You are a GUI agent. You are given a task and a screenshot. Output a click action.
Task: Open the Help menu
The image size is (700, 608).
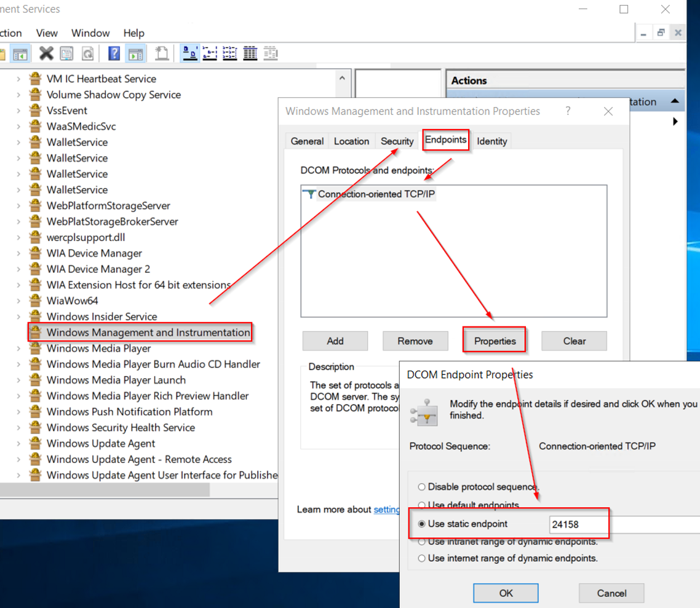click(x=134, y=33)
